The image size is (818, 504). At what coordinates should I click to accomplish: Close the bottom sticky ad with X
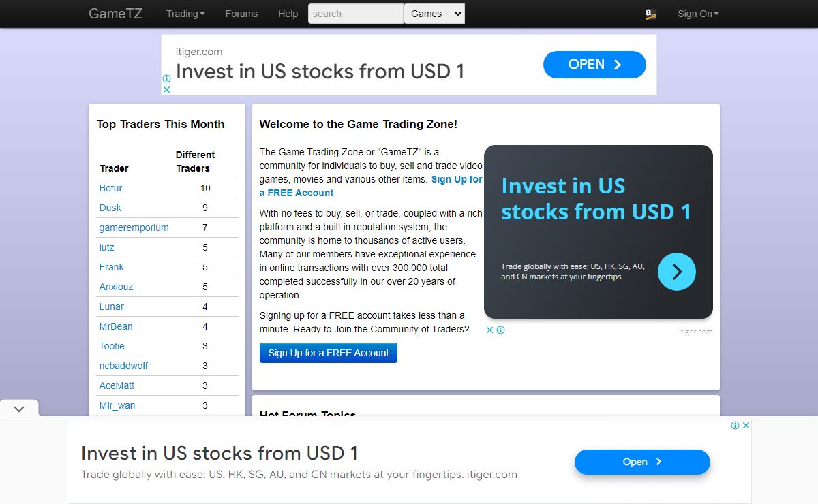[746, 425]
